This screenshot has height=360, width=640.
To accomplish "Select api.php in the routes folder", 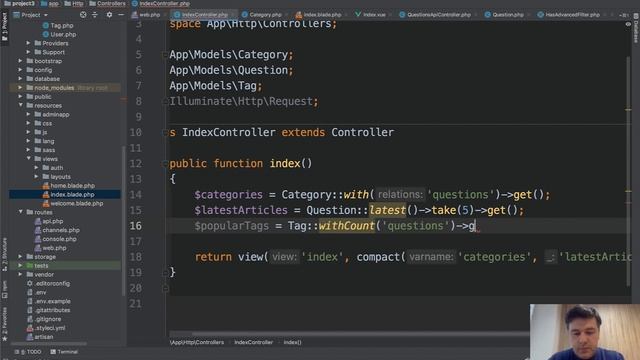I will point(49,221).
